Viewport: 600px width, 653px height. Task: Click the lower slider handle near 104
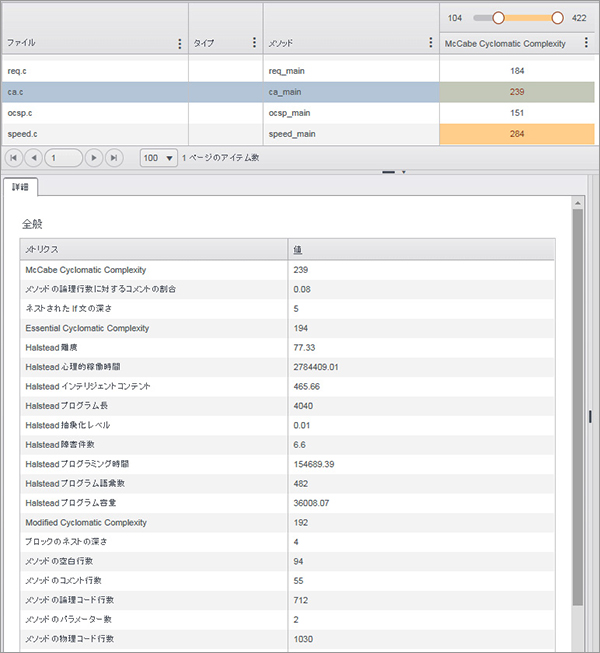498,18
